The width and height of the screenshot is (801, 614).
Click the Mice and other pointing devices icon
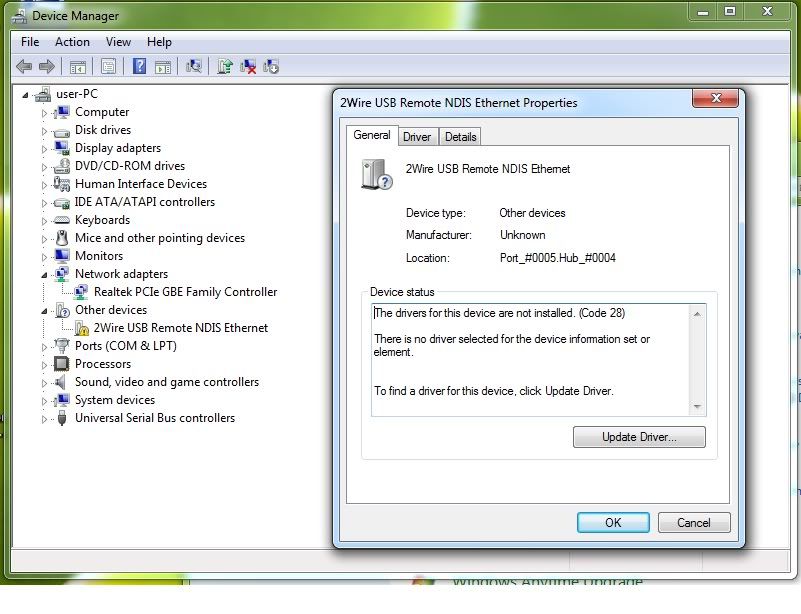tap(61, 238)
